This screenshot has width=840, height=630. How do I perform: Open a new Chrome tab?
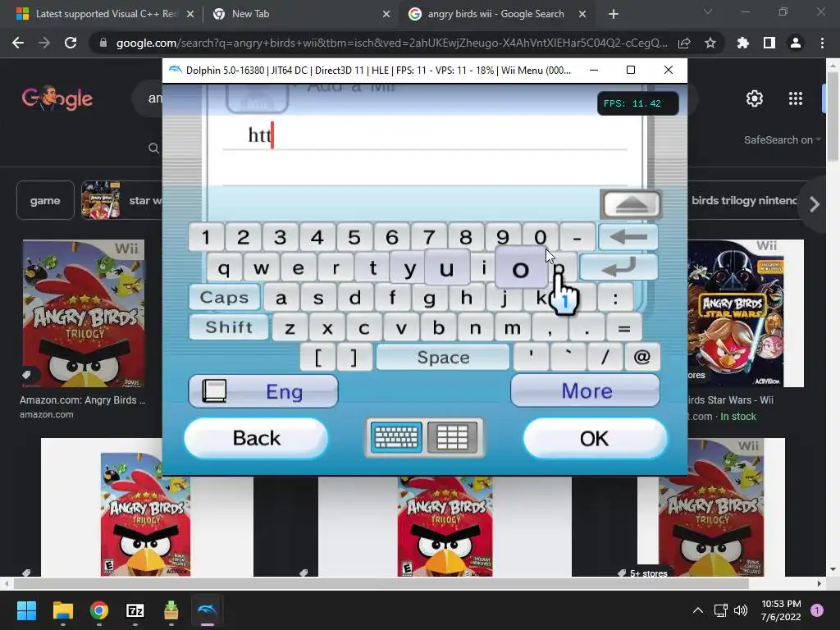pos(614,14)
